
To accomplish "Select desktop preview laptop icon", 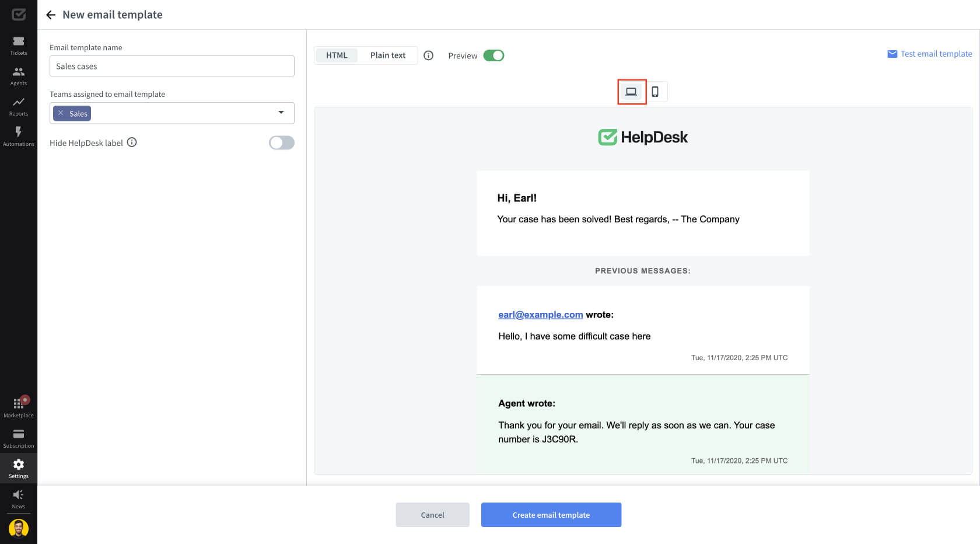I will (631, 92).
